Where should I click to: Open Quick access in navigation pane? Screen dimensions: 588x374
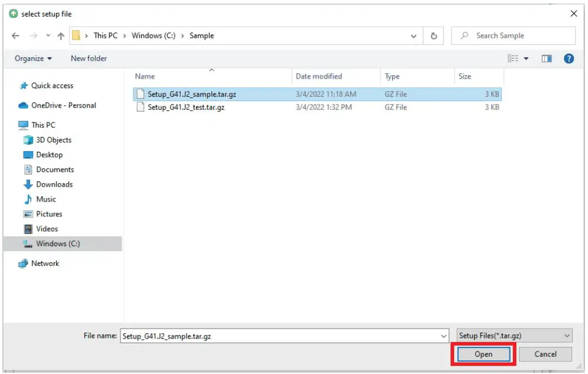pyautogui.click(x=52, y=86)
